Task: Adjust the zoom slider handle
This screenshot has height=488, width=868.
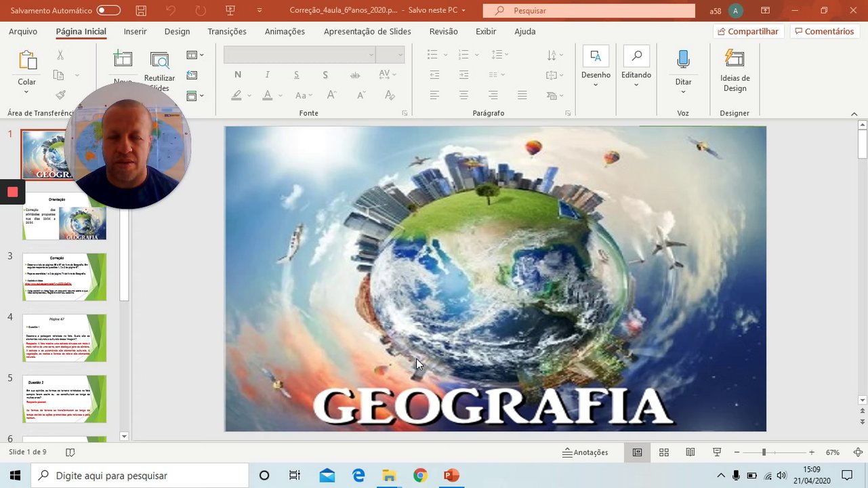Action: click(x=764, y=452)
